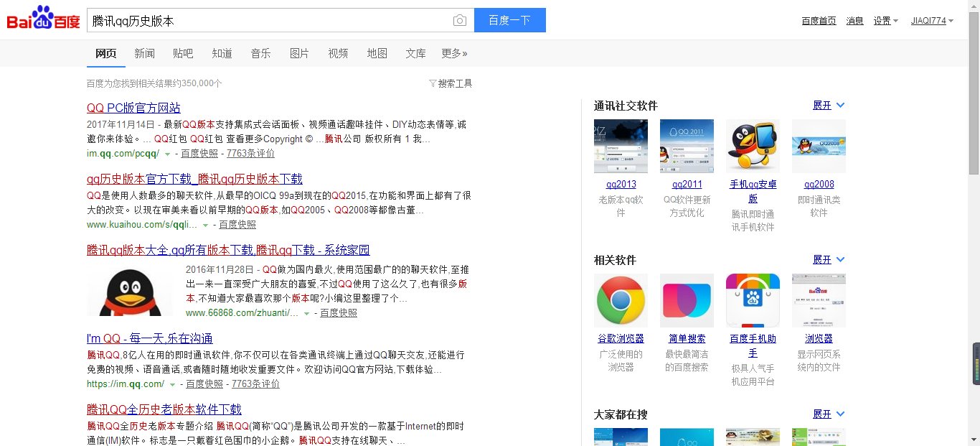Click the 百度手机助手 icon
The image size is (980, 446).
(752, 299)
